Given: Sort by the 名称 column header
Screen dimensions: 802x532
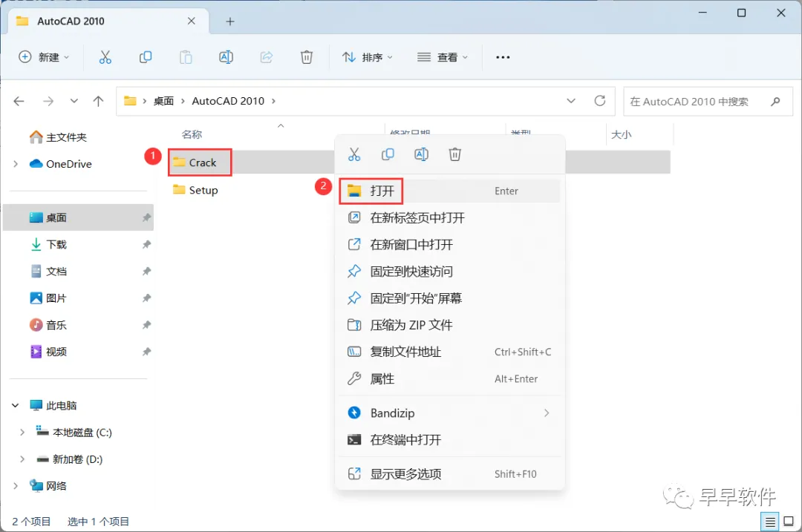Looking at the screenshot, I should coord(192,134).
